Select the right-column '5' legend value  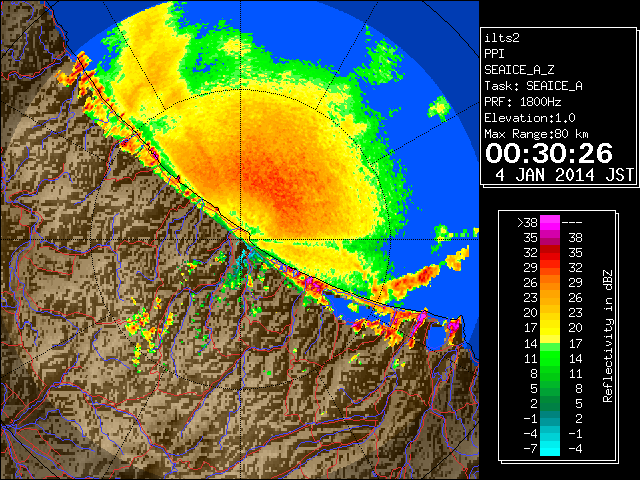(x=579, y=404)
